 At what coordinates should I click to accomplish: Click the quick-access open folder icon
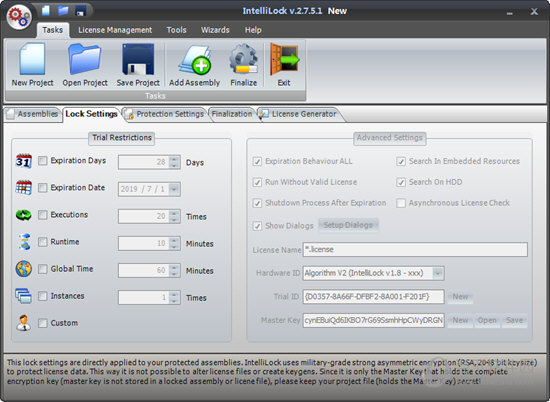pos(63,10)
